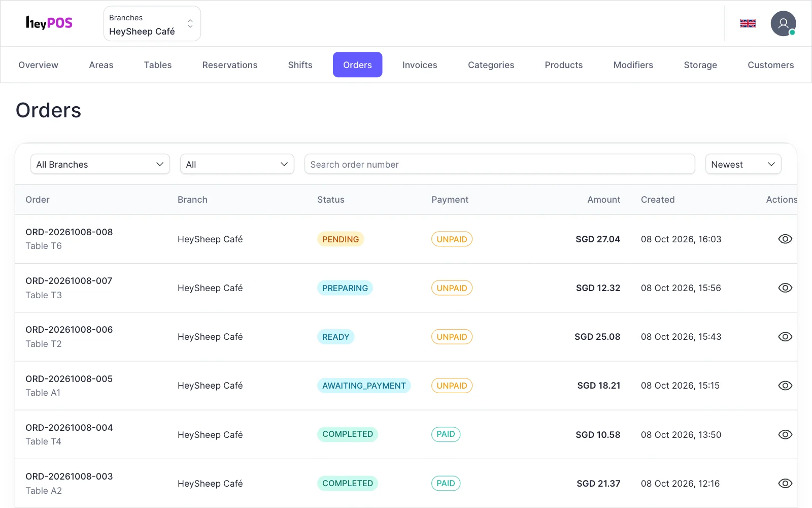Click order number ORD-20261008-008
This screenshot has width=812, height=508.
coord(69,232)
